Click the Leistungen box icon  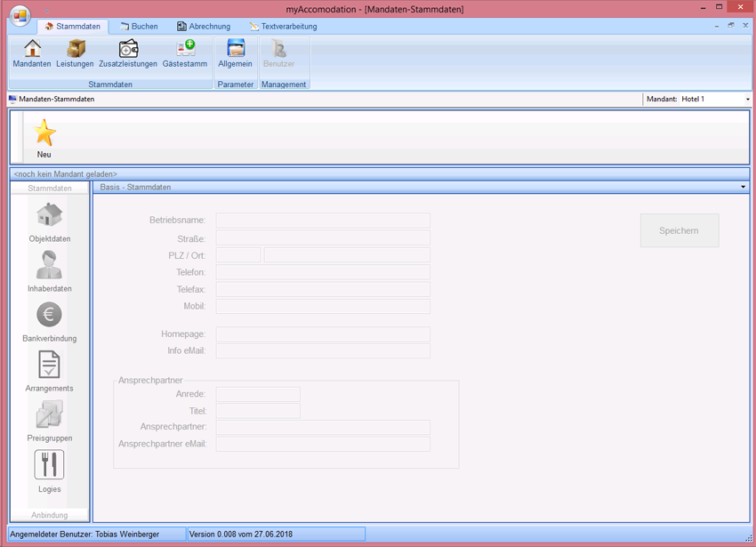coord(75,49)
